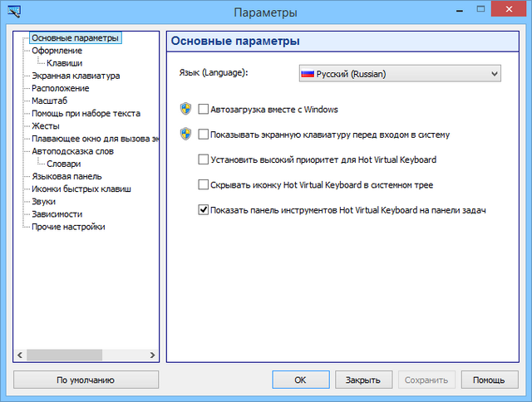Click the shield icon beside Показывать экранную клавиатуру
532x402 pixels.
point(186,134)
